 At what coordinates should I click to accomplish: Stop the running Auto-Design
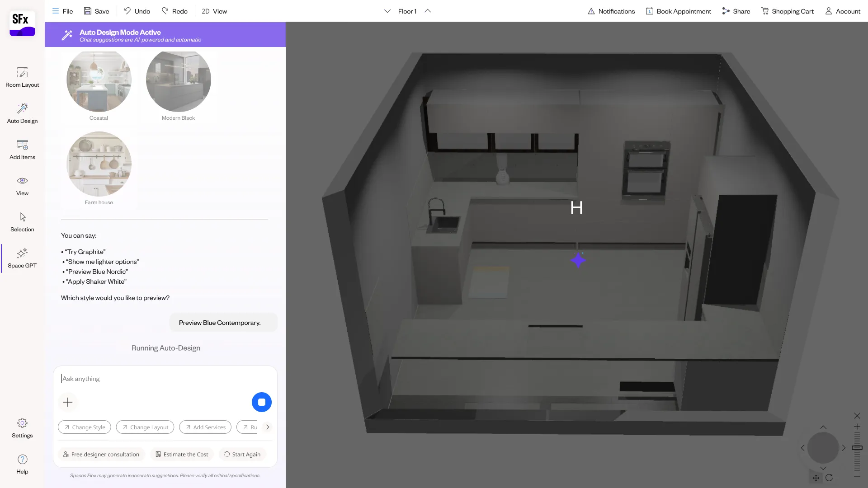click(x=262, y=402)
